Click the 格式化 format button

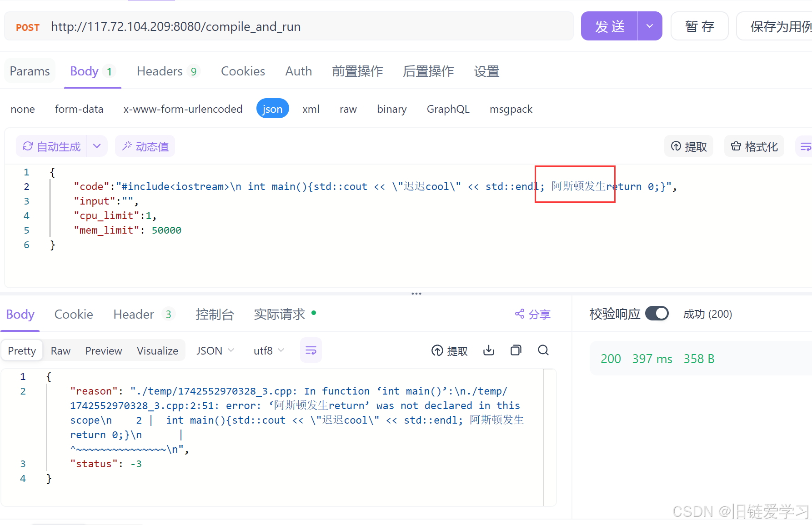[754, 146]
